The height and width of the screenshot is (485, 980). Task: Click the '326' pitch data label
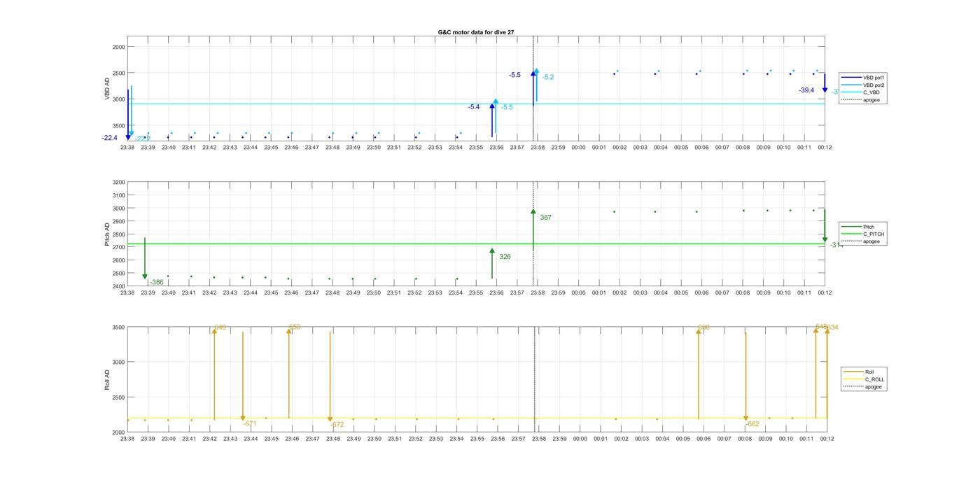tap(505, 257)
